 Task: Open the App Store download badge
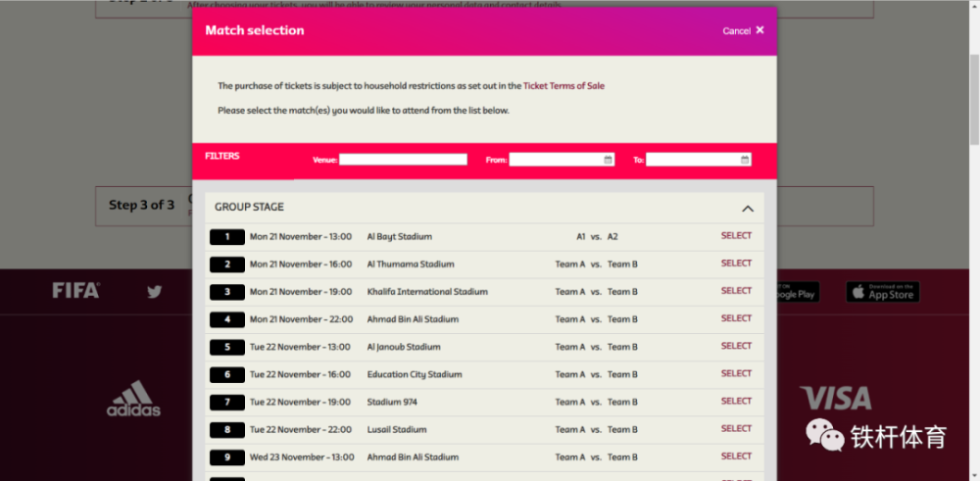(x=883, y=292)
